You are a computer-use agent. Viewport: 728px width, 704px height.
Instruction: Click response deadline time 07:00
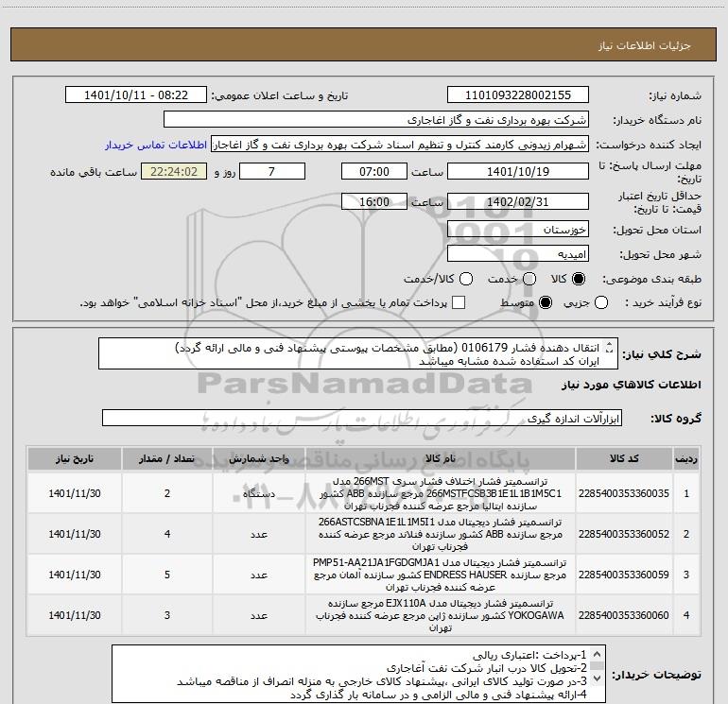pos(374,172)
